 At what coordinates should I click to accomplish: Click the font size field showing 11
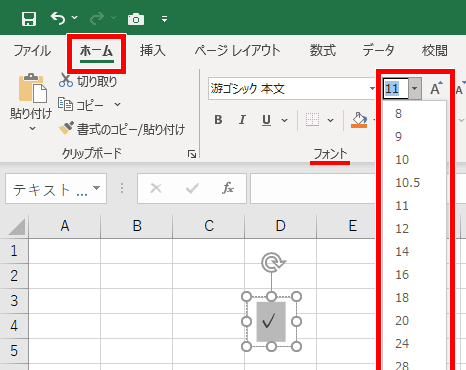point(396,89)
